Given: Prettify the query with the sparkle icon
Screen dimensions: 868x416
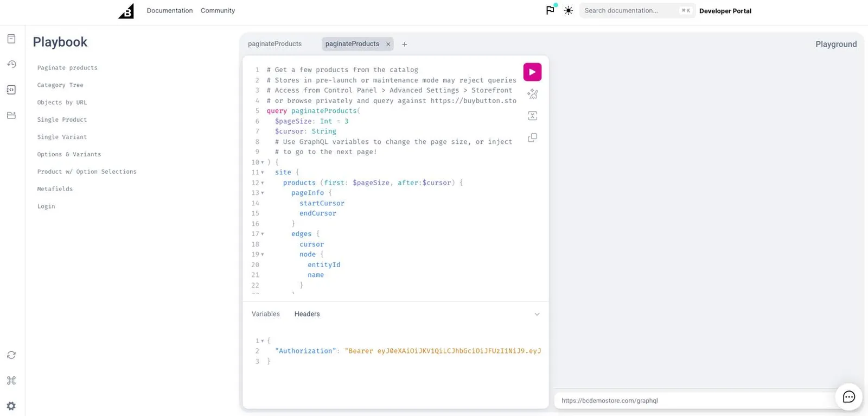Looking at the screenshot, I should (x=532, y=94).
